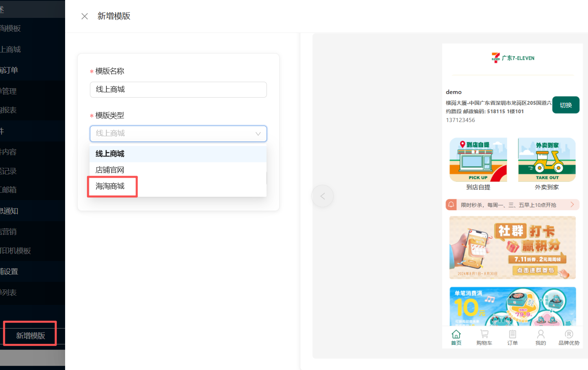The image size is (588, 370).
Task: Open the 购物车 cart icon in preview
Action: [484, 334]
